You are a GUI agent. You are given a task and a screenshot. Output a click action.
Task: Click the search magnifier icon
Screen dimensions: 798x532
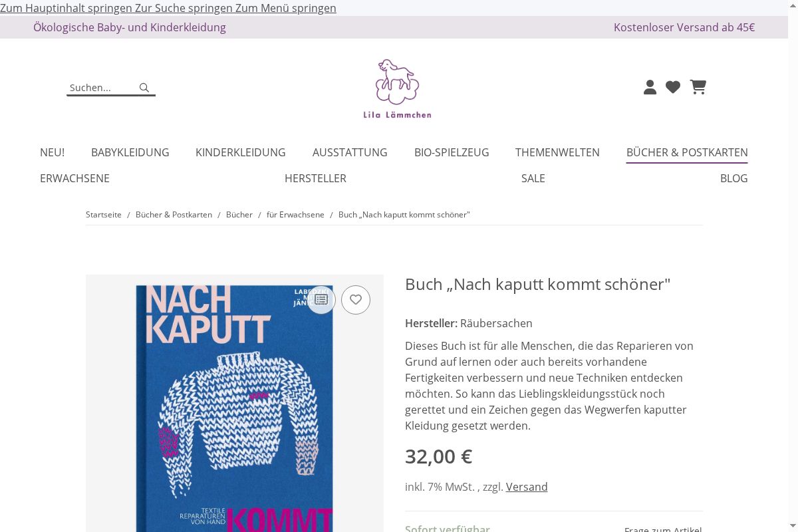(x=144, y=88)
